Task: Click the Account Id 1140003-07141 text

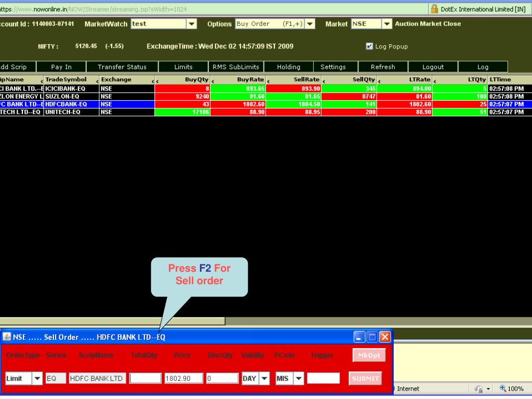Action: click(x=53, y=24)
